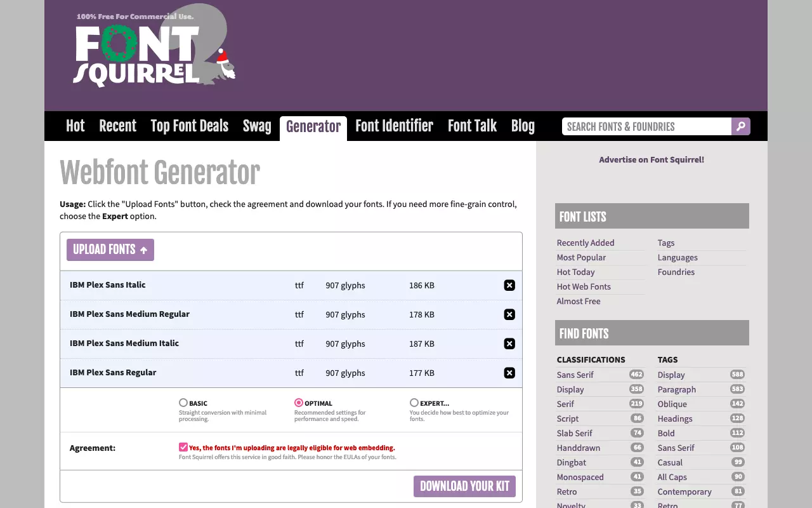
Task: Select the Basic conversion option
Action: point(183,403)
